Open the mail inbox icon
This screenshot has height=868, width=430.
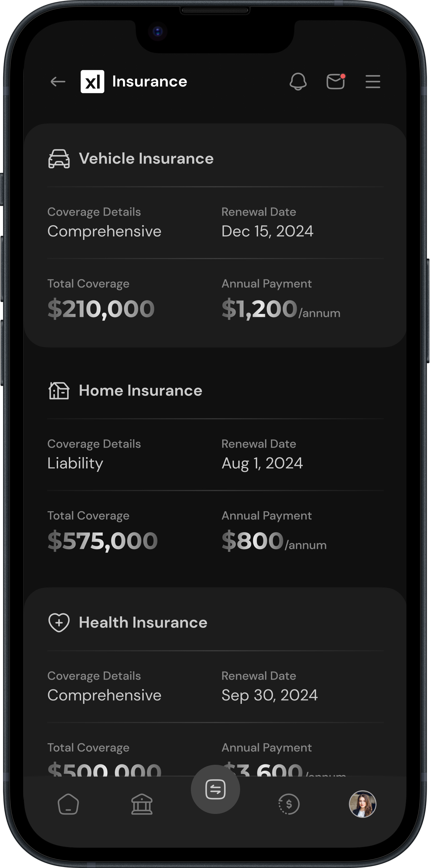[336, 82]
